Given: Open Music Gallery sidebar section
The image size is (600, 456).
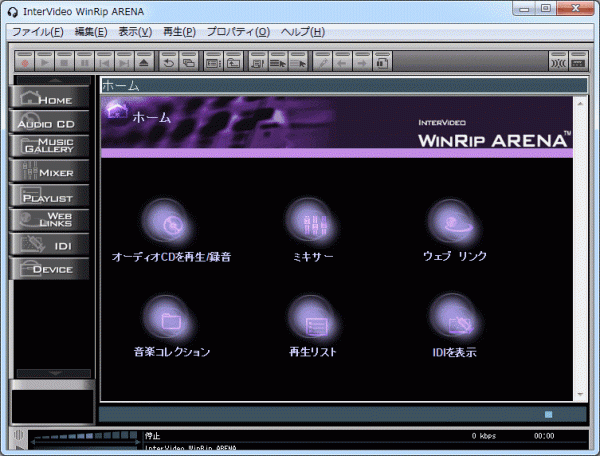Looking at the screenshot, I should point(50,146).
